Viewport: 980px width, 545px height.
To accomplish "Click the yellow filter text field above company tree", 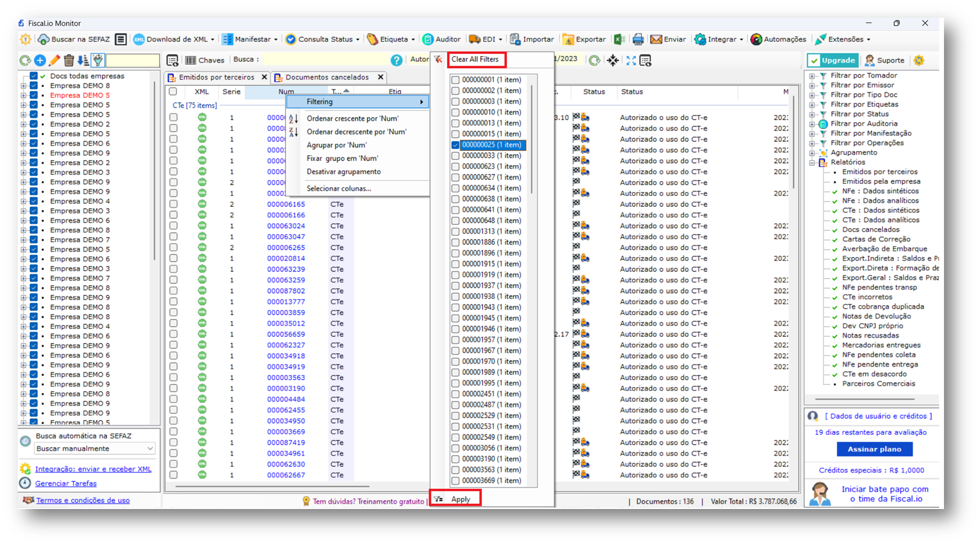I will (x=132, y=60).
